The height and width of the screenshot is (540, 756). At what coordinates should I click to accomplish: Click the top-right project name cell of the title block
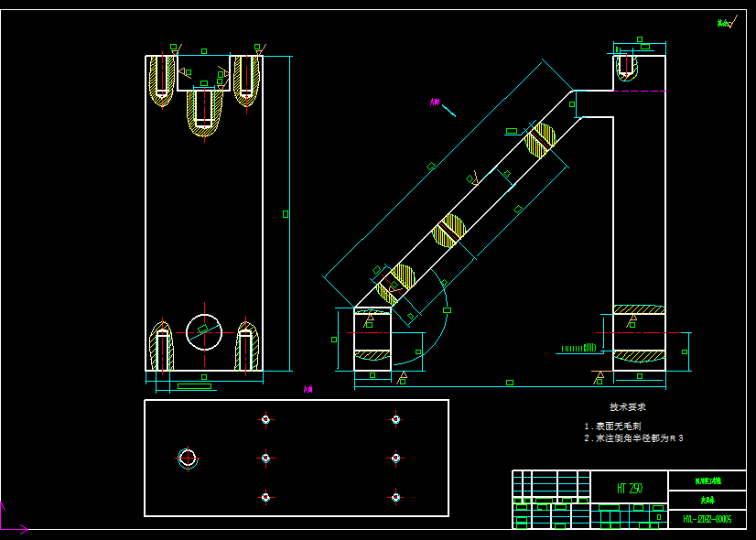click(x=707, y=481)
